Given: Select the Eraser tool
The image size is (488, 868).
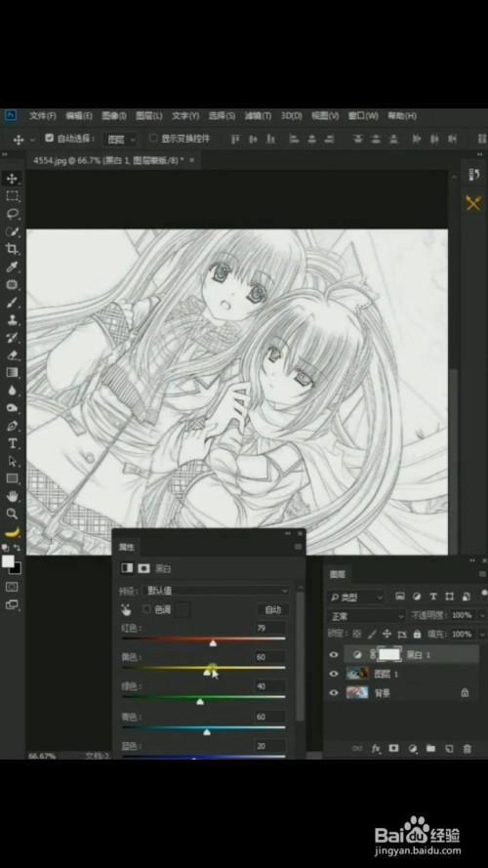Looking at the screenshot, I should [12, 355].
